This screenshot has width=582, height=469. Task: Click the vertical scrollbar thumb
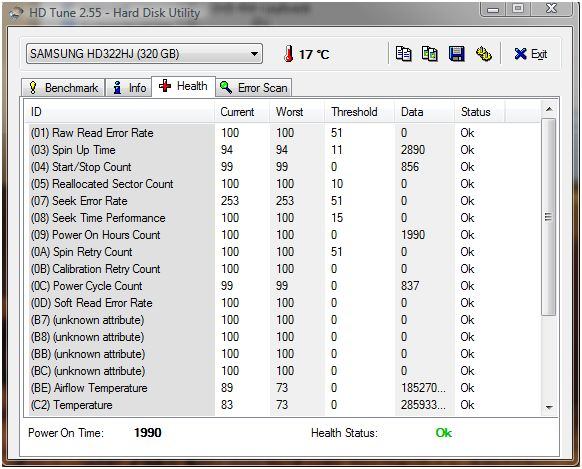pyautogui.click(x=549, y=217)
